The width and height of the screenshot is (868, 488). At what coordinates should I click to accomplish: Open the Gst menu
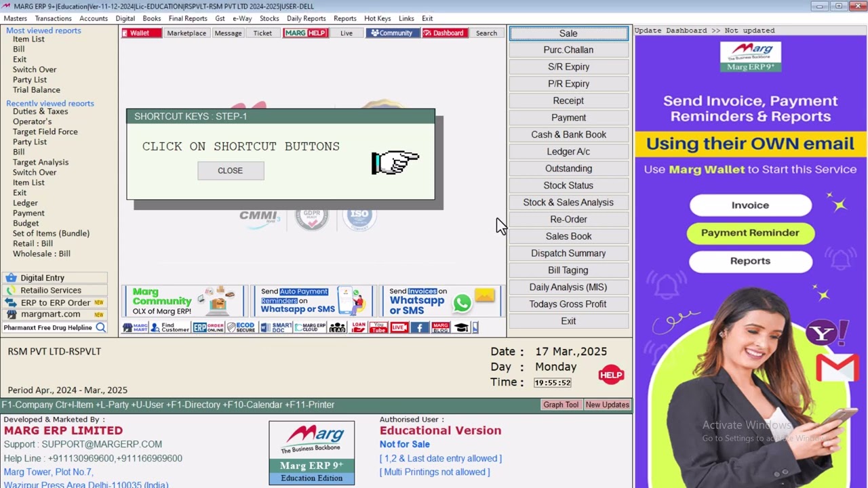[x=220, y=18]
